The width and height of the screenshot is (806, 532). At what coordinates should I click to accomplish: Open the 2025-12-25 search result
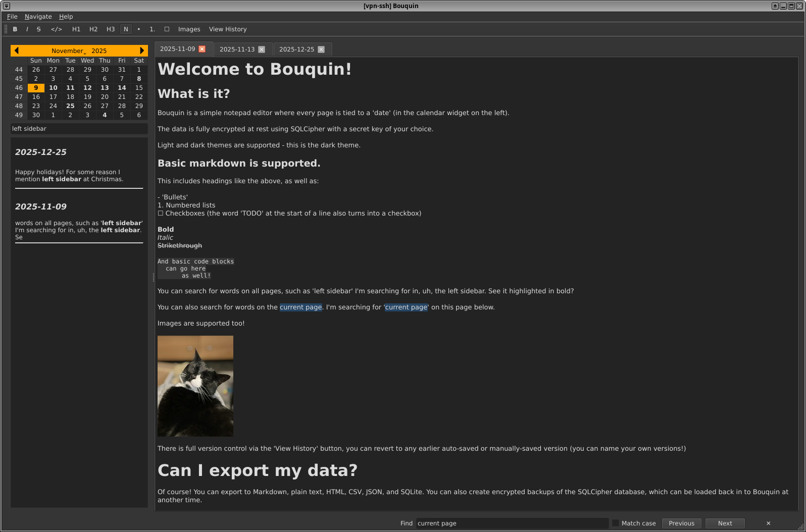[x=41, y=152]
